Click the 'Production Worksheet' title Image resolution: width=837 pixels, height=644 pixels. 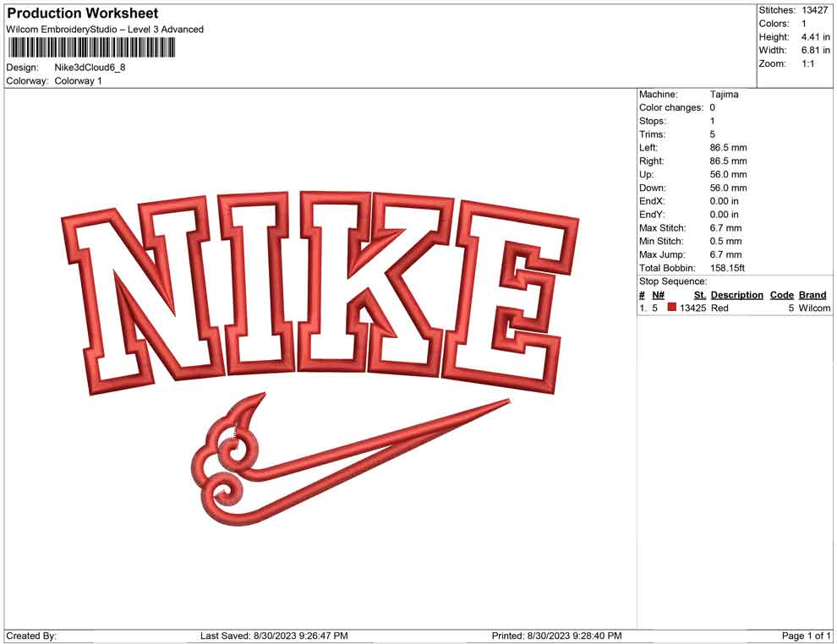pyautogui.click(x=83, y=14)
